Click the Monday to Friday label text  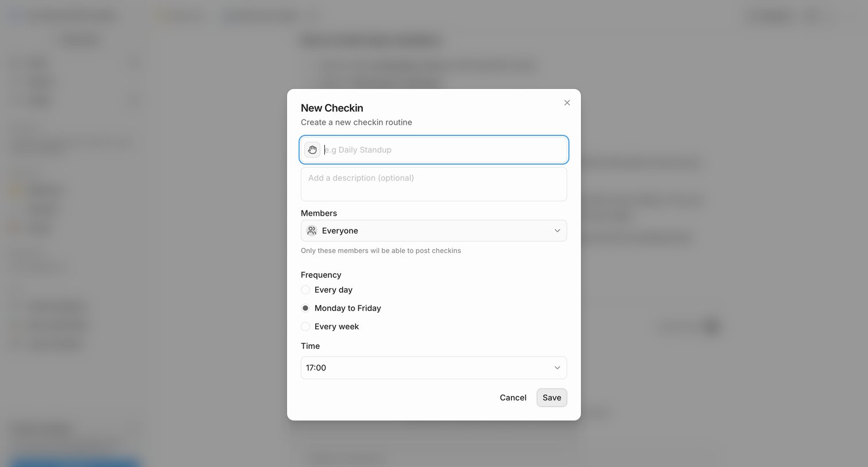click(x=348, y=308)
